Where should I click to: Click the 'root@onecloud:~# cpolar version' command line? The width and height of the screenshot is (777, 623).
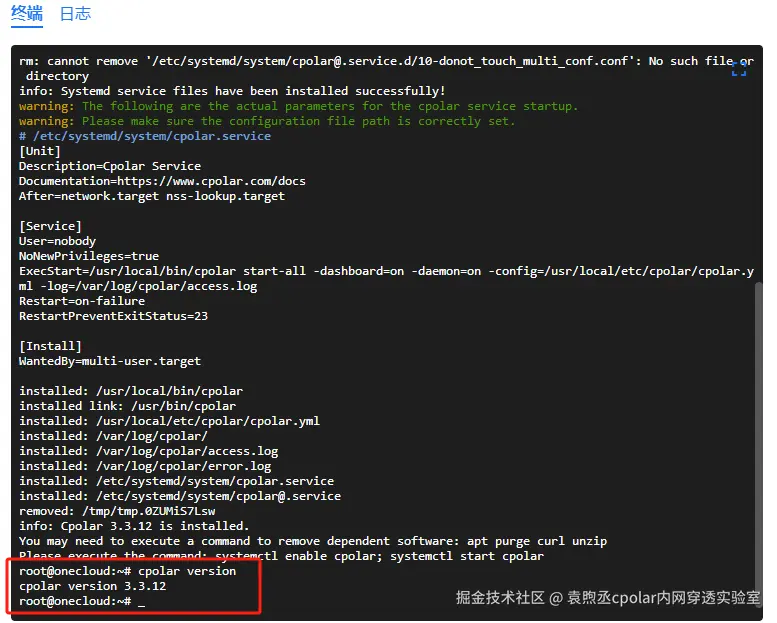[x=128, y=571]
